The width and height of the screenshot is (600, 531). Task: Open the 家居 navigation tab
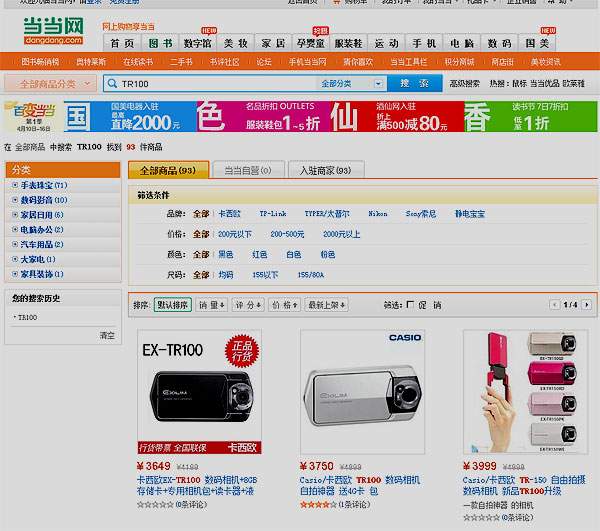click(273, 43)
